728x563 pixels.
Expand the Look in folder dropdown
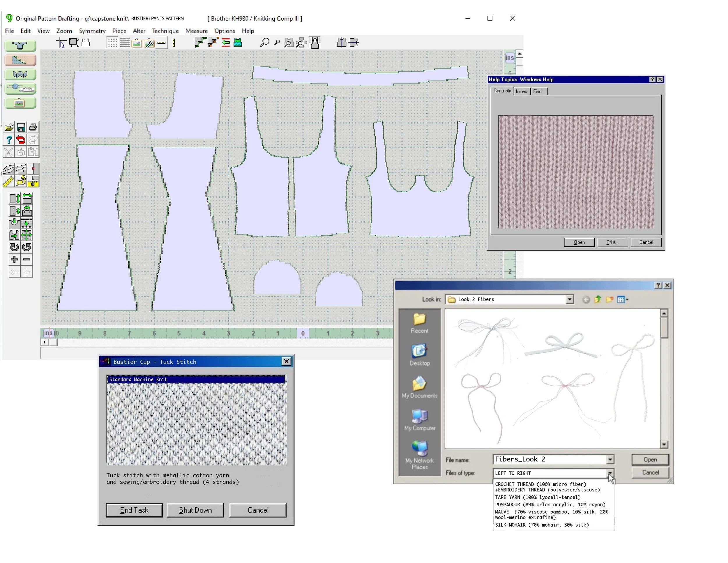(x=570, y=299)
